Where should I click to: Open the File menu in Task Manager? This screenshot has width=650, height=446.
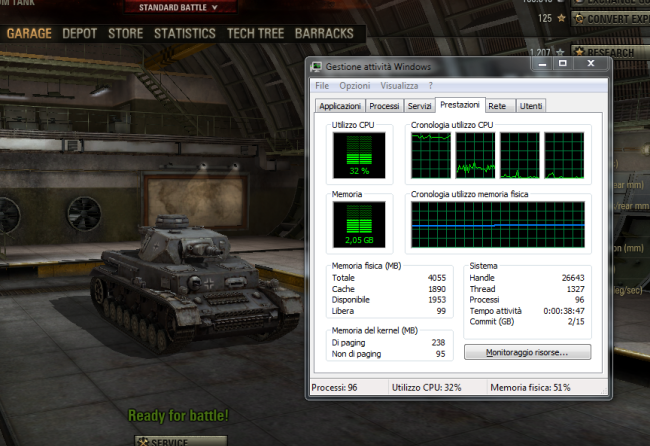coord(322,86)
